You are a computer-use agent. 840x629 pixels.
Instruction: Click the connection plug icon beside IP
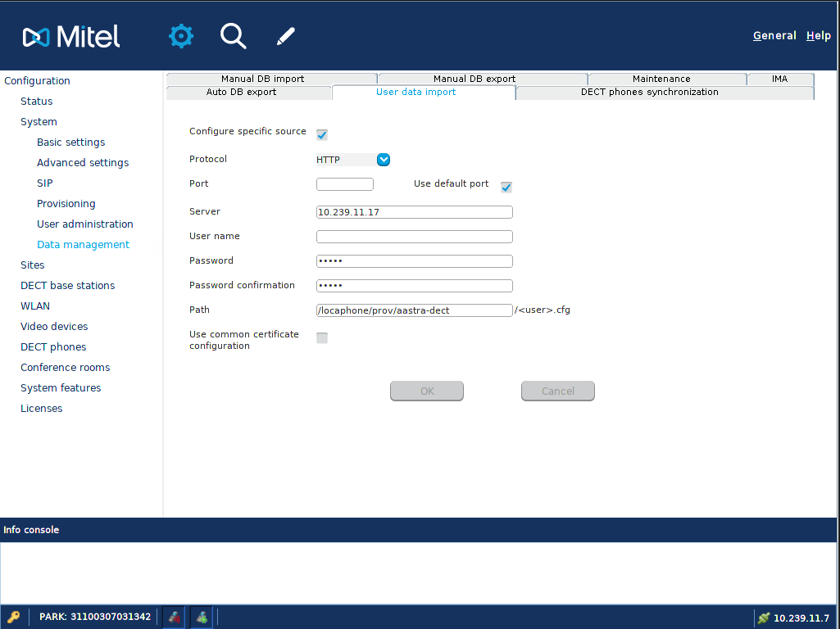coord(764,618)
